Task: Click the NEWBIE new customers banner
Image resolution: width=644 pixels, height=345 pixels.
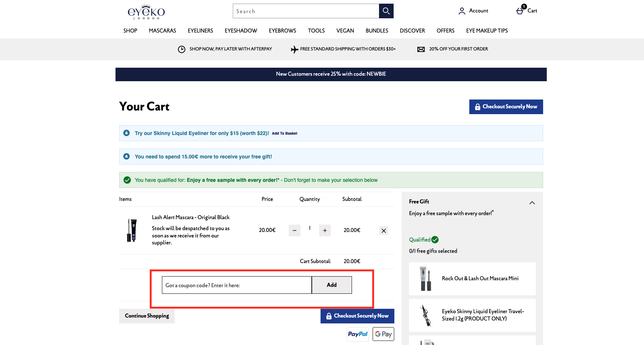Action: pos(331,74)
